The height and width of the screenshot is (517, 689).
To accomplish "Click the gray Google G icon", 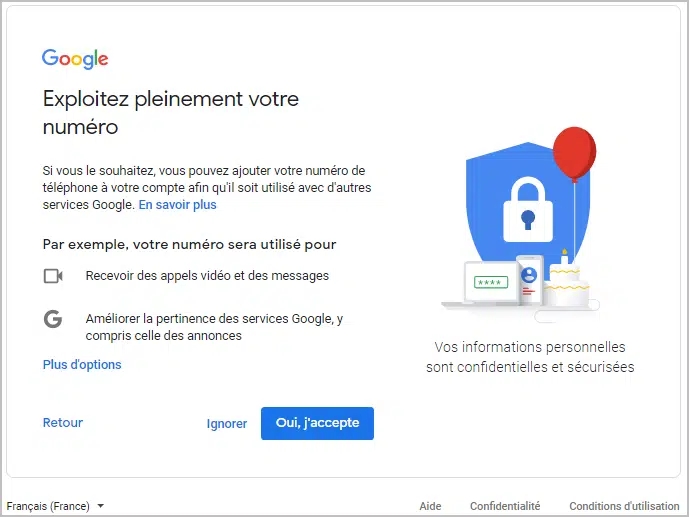I will click(53, 319).
